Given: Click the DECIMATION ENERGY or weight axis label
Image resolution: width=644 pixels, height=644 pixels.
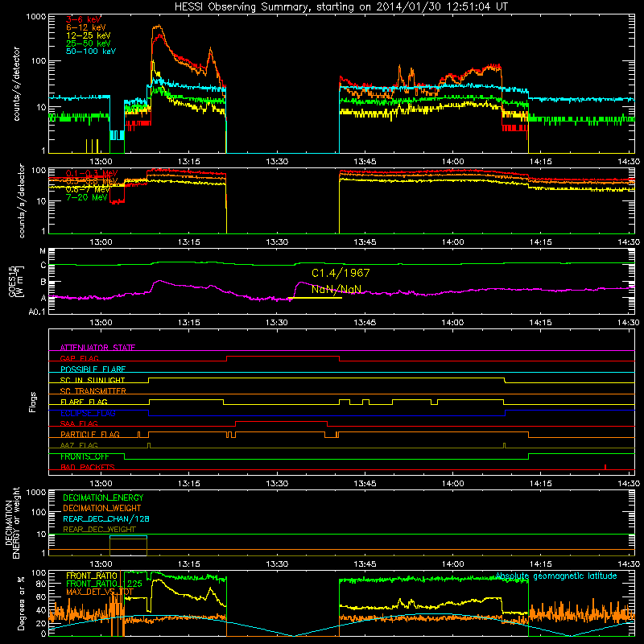Looking at the screenshot, I should (x=12, y=522).
